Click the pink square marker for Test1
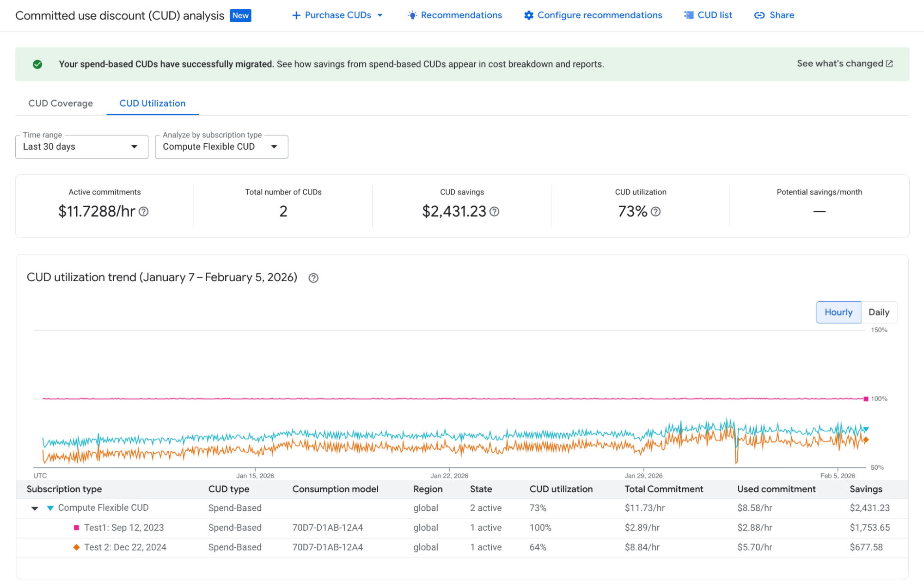Screen dimensions: 924x588 click(x=75, y=527)
